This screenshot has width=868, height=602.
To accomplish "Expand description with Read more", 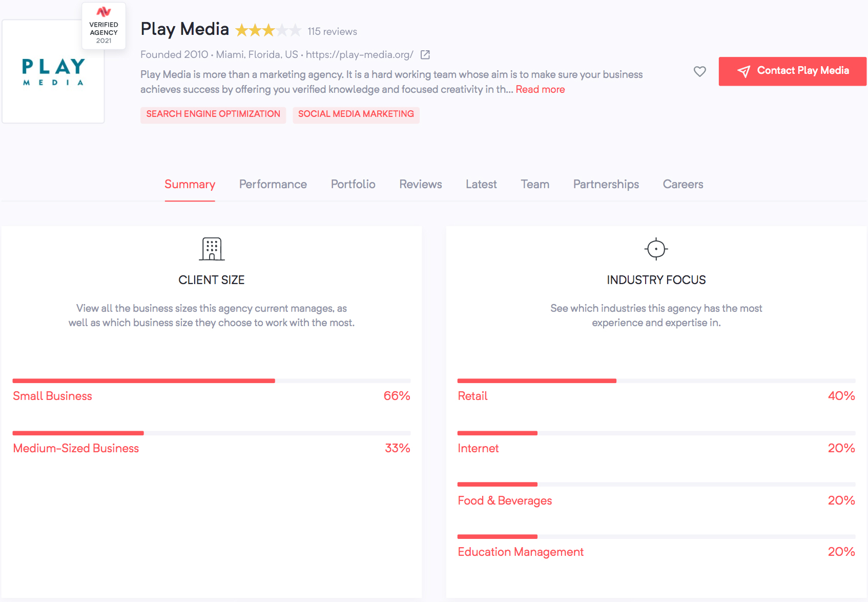I will pyautogui.click(x=540, y=89).
